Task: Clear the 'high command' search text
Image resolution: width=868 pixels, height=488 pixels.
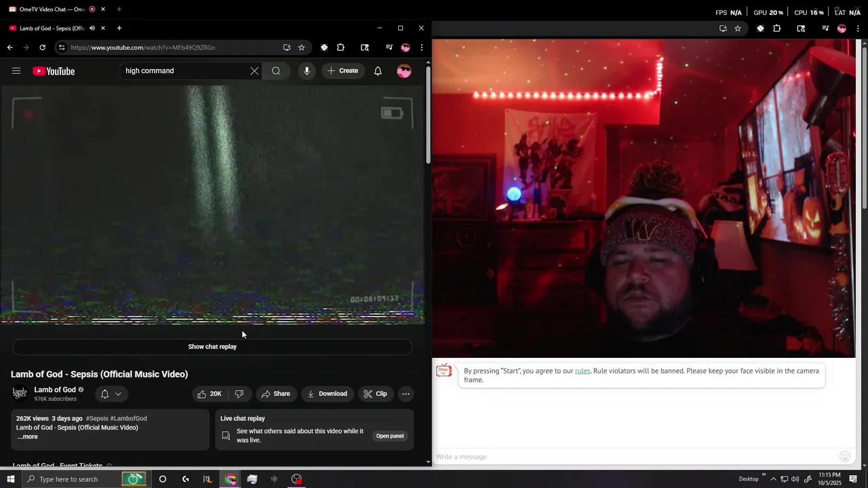Action: [254, 70]
